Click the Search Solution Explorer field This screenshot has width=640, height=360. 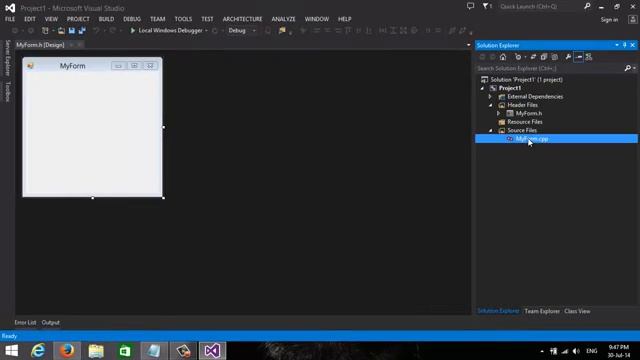(549, 69)
